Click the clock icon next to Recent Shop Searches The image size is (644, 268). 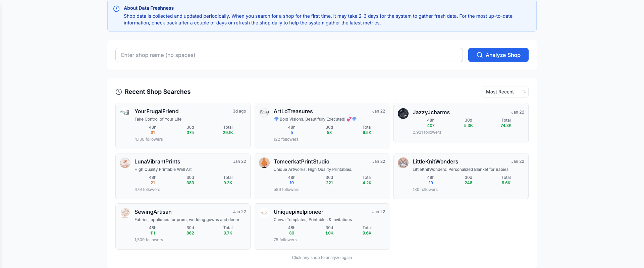119,92
